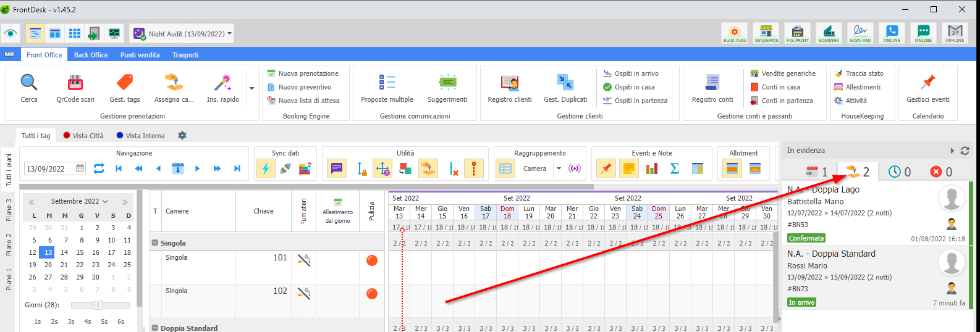Open Proposte multiple

pyautogui.click(x=387, y=88)
